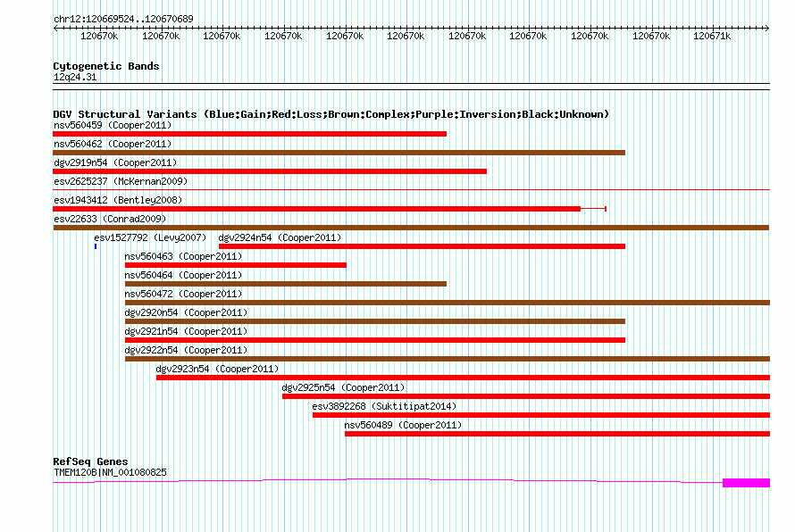The height and width of the screenshot is (532, 795).
Task: Select nsv560472 (Cooper2011) variant label
Action: (183, 294)
